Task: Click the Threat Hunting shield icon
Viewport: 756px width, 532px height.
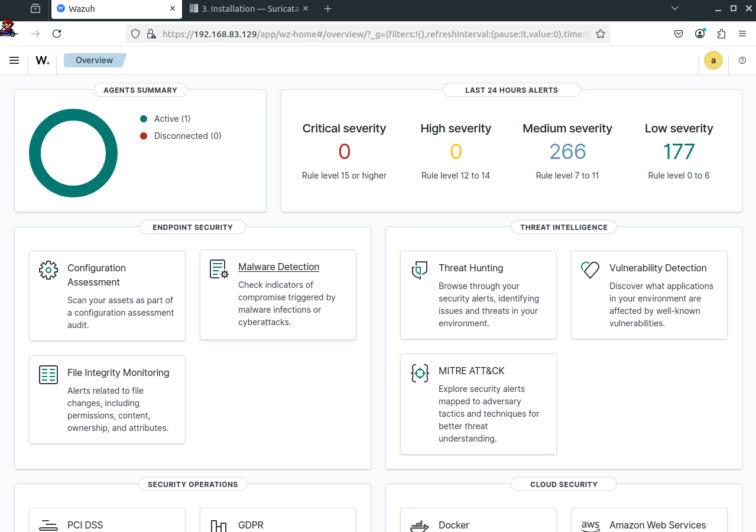Action: tap(420, 270)
